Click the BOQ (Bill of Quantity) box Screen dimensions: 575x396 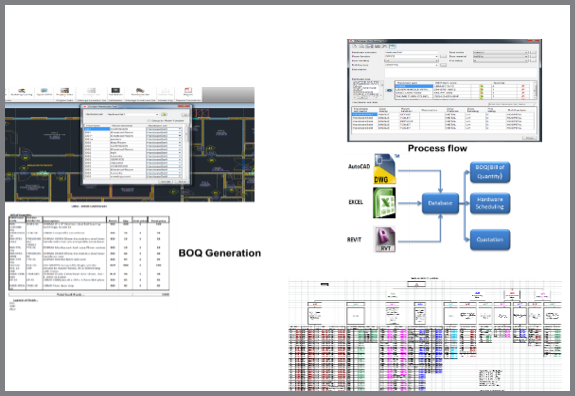(490, 172)
